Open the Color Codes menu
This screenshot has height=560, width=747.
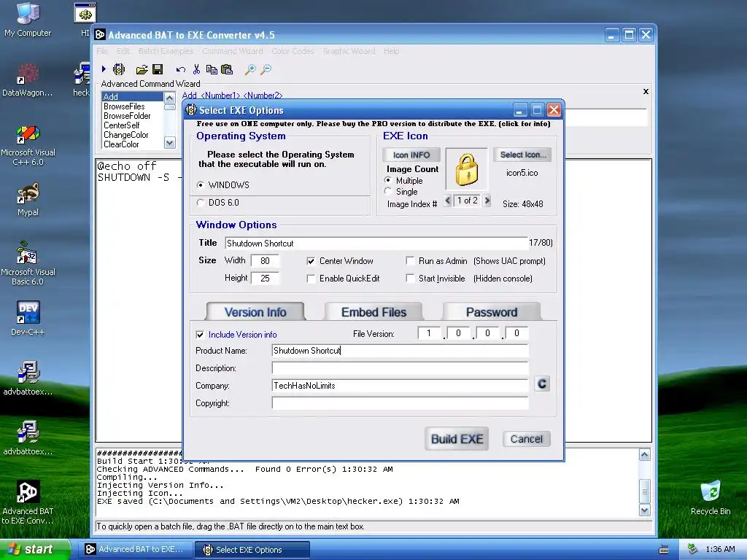tap(293, 51)
